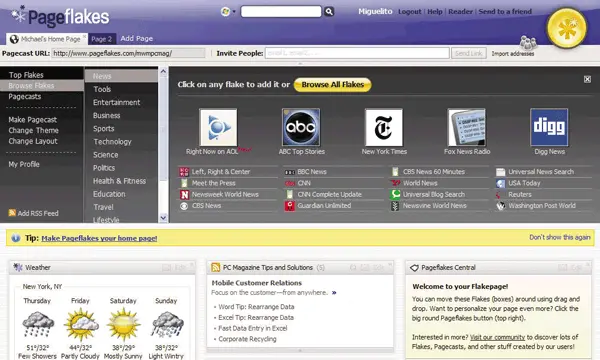
Task: Click the big round yellow Pageflakes button
Action: [566, 28]
